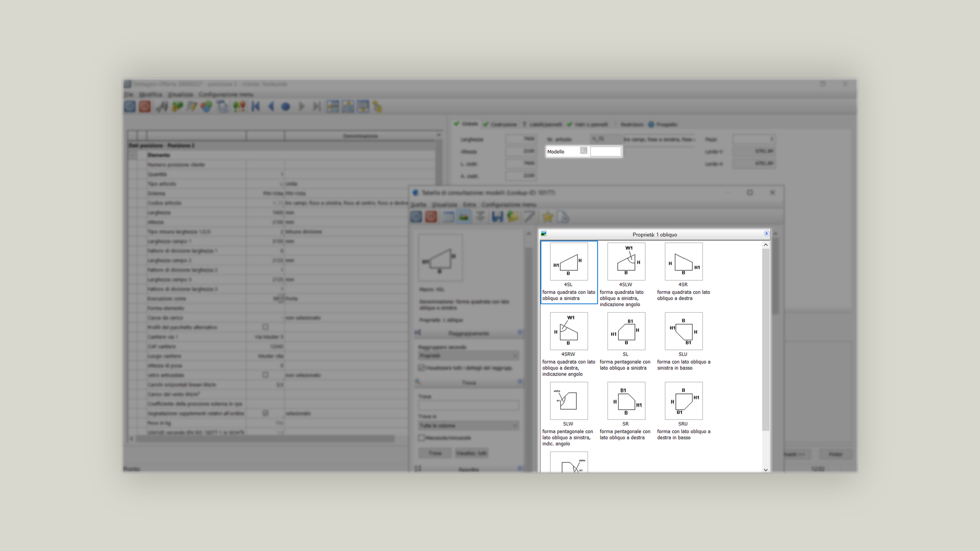Select the 4SRW model thumbnail
Viewport: 980px width, 551px height.
(569, 332)
